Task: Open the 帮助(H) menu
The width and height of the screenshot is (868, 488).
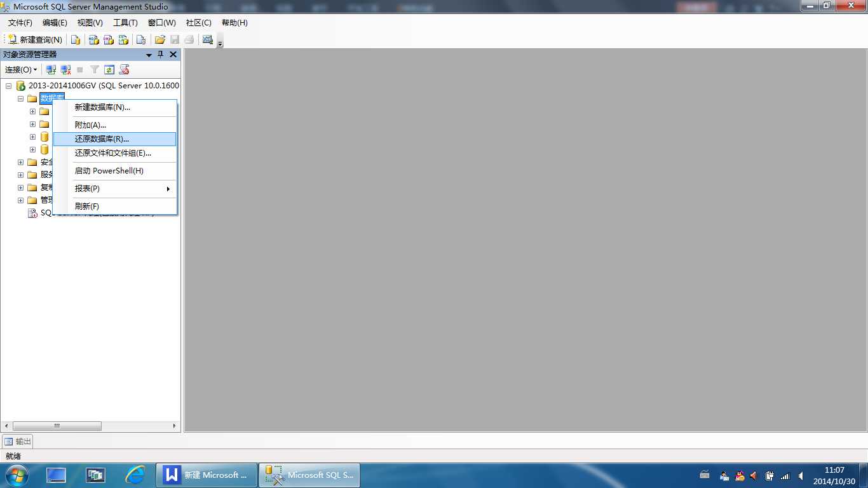Action: tap(234, 23)
